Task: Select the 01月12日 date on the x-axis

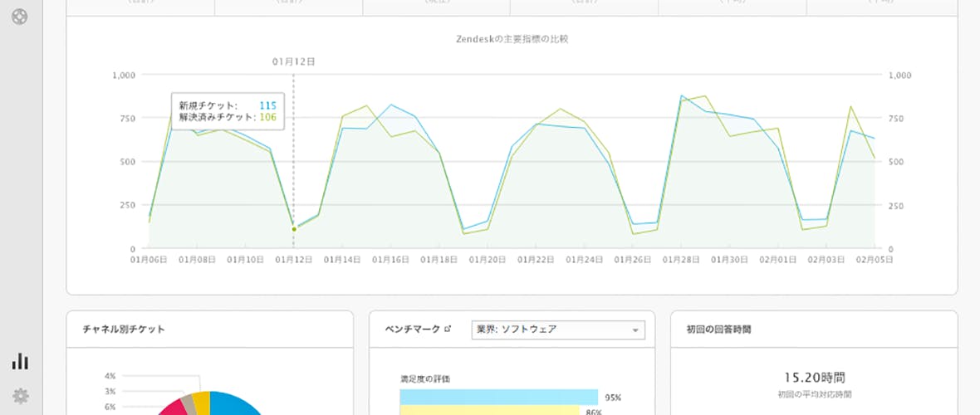Action: [x=293, y=259]
